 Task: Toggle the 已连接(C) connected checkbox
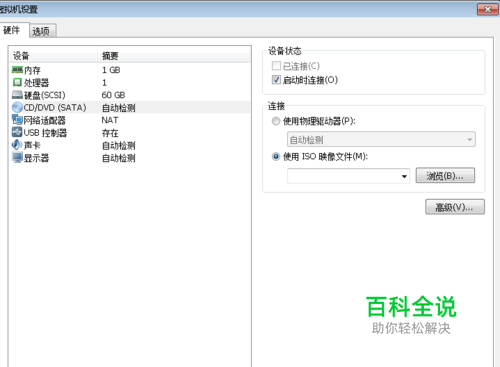276,66
